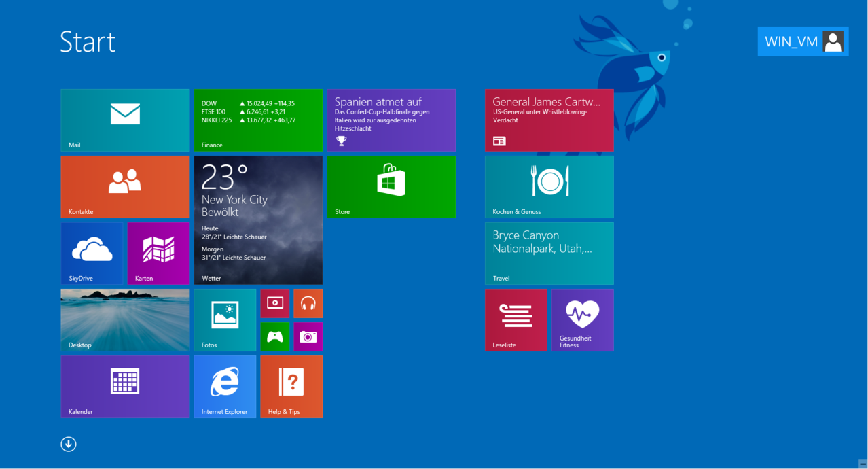The height and width of the screenshot is (469, 868).
Task: Open the General James Cartwright news tile
Action: 549,120
